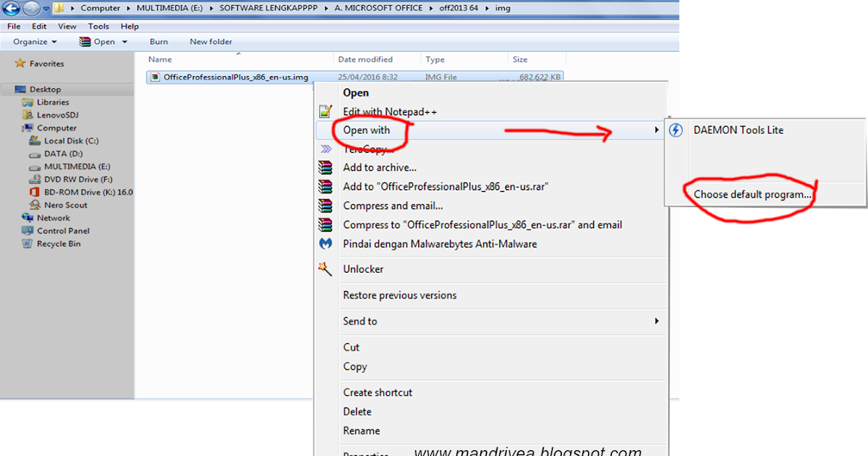Screen dimensions: 868x456
Task: Click the DAEMON Tools Lite lightning icon
Action: (x=676, y=130)
